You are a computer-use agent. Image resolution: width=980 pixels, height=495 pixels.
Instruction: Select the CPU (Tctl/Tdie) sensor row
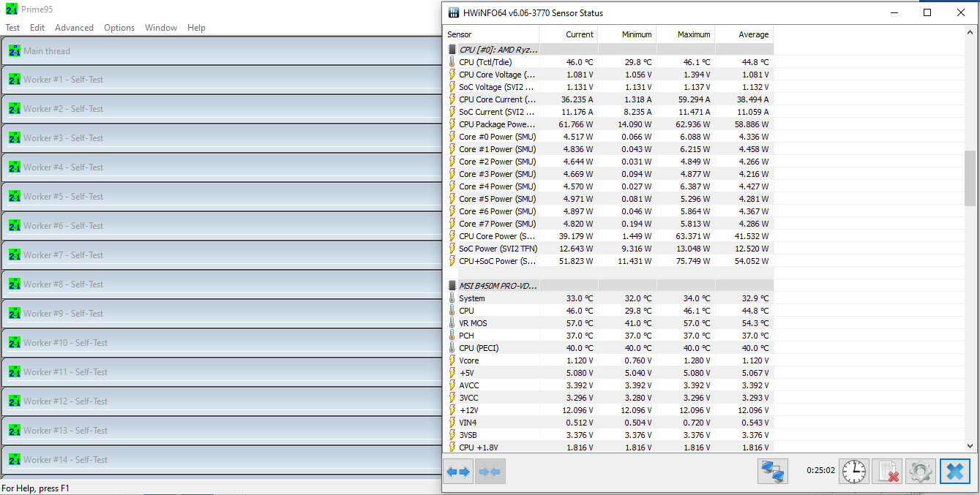pyautogui.click(x=608, y=62)
